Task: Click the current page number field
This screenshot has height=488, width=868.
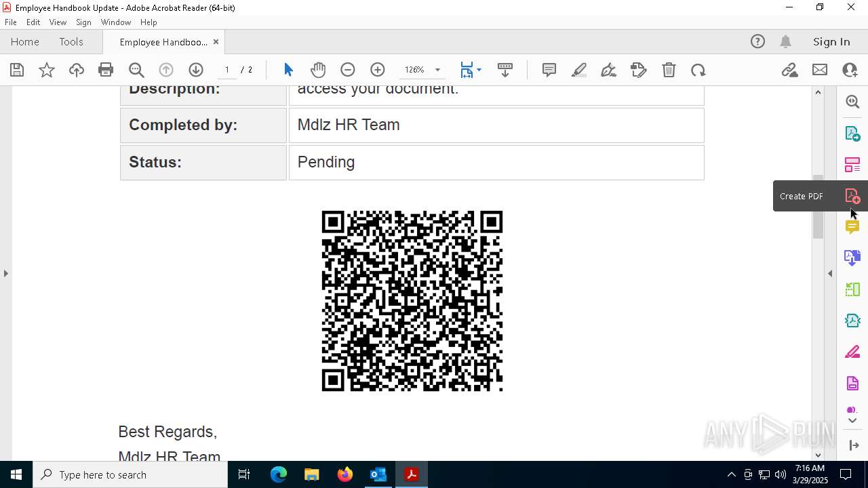Action: [226, 70]
